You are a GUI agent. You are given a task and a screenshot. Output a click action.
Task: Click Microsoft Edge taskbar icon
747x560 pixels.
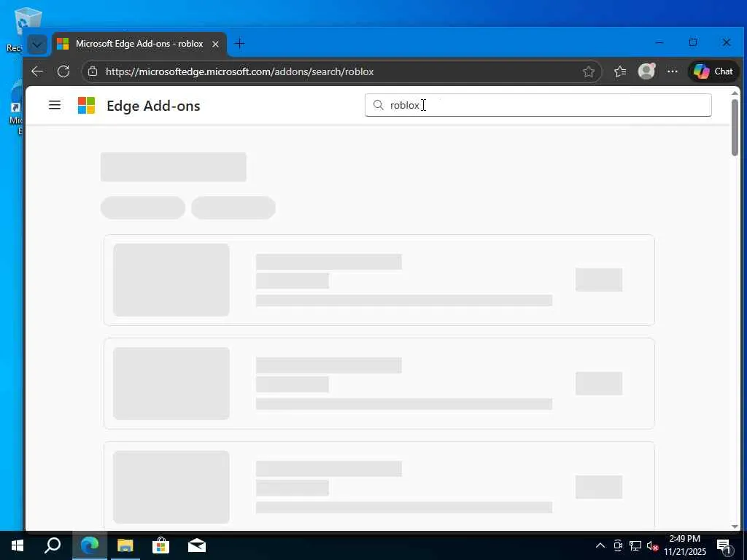[90, 545]
